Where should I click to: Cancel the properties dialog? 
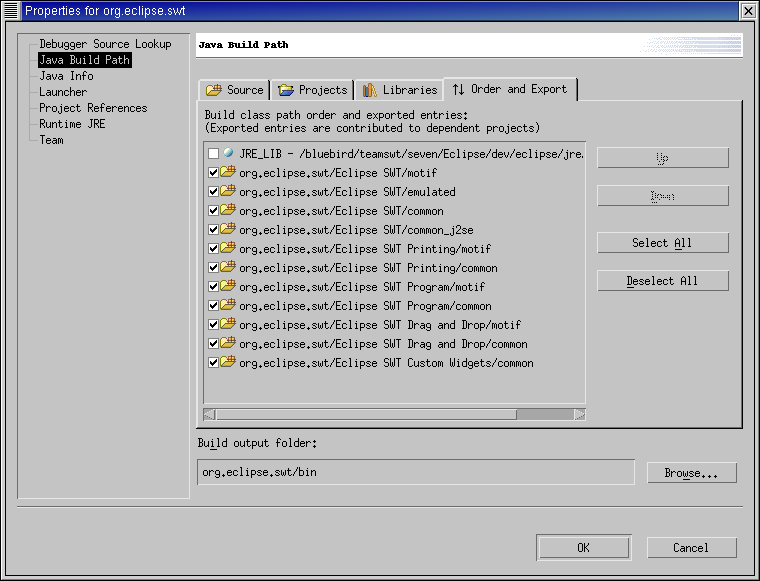(692, 548)
